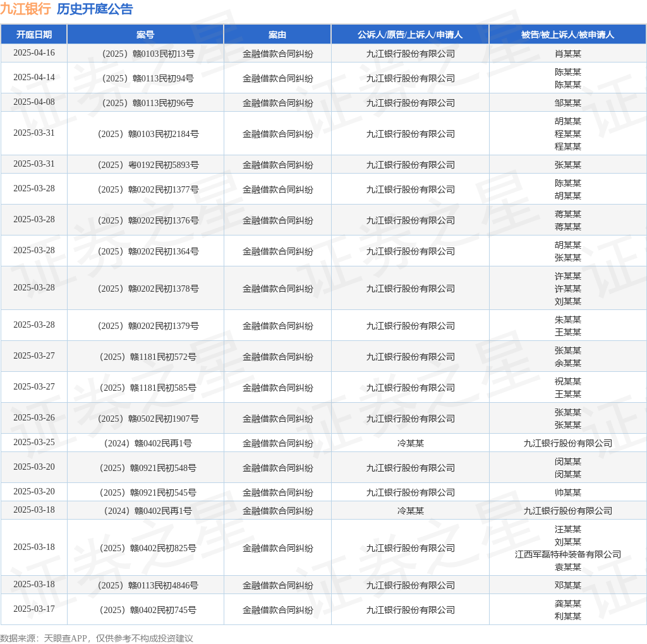Click defendant 帅某某
Viewport: 647px width, 644px height.
568,492
